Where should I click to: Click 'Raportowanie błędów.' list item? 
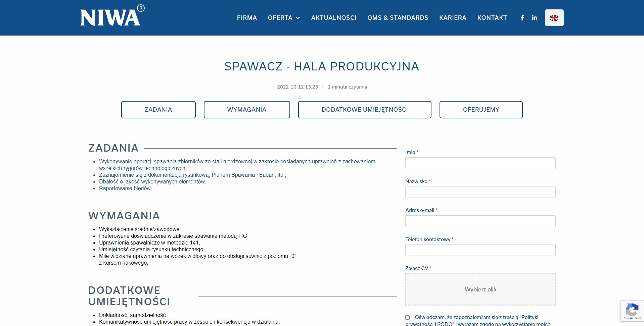(125, 188)
